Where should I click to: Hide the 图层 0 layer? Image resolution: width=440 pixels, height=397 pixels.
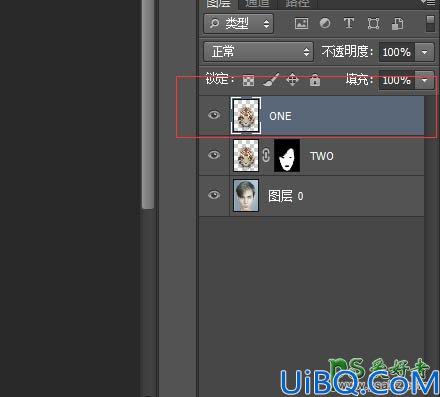pyautogui.click(x=214, y=195)
